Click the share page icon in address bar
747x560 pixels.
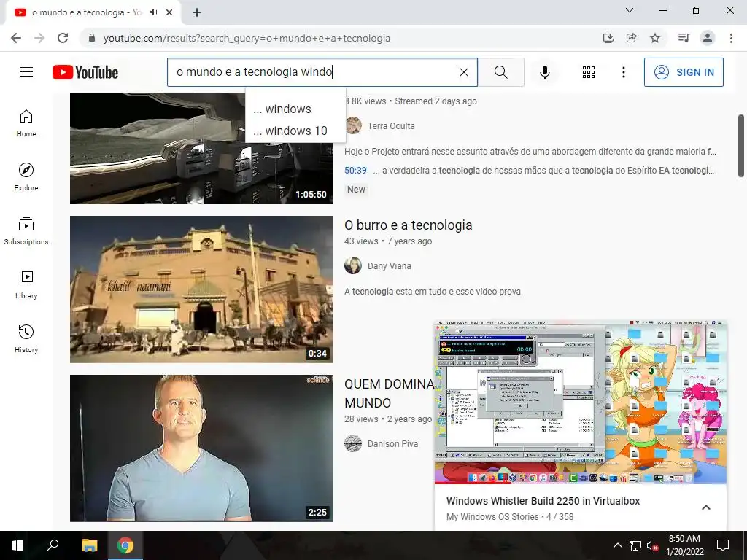[631, 38]
